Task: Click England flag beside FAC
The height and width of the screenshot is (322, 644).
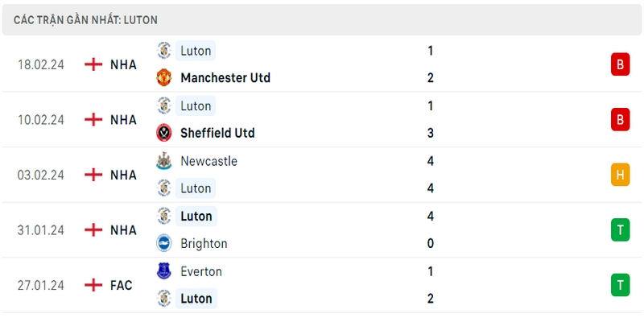Action: pos(93,285)
